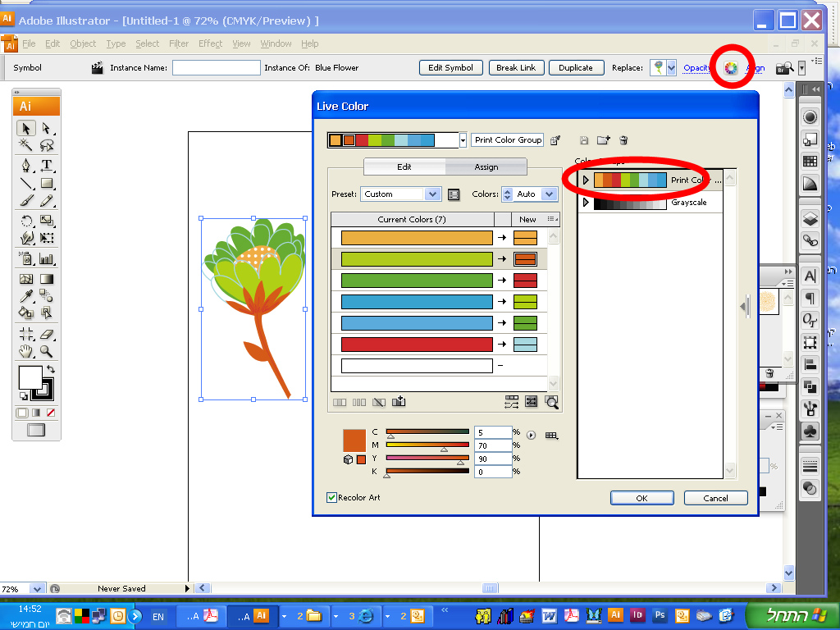Open the Preset Custom dropdown
Image resolution: width=840 pixels, height=630 pixels.
[x=432, y=194]
